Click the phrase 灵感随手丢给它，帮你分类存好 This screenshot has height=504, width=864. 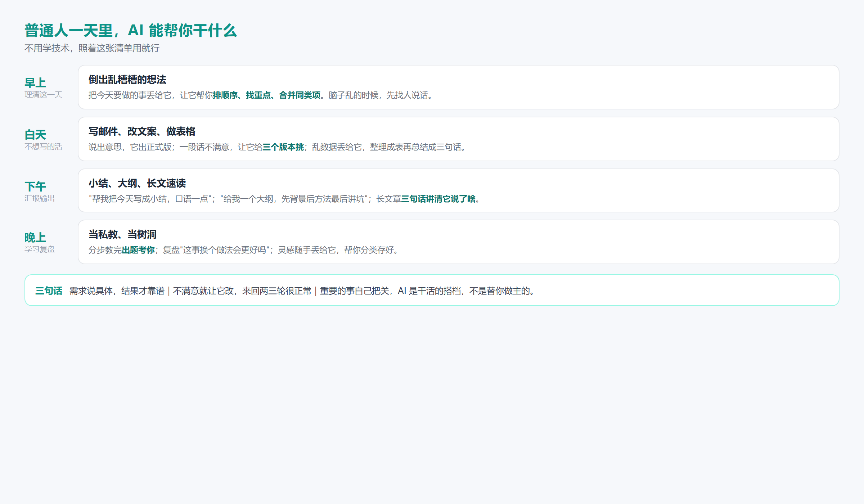click(336, 250)
